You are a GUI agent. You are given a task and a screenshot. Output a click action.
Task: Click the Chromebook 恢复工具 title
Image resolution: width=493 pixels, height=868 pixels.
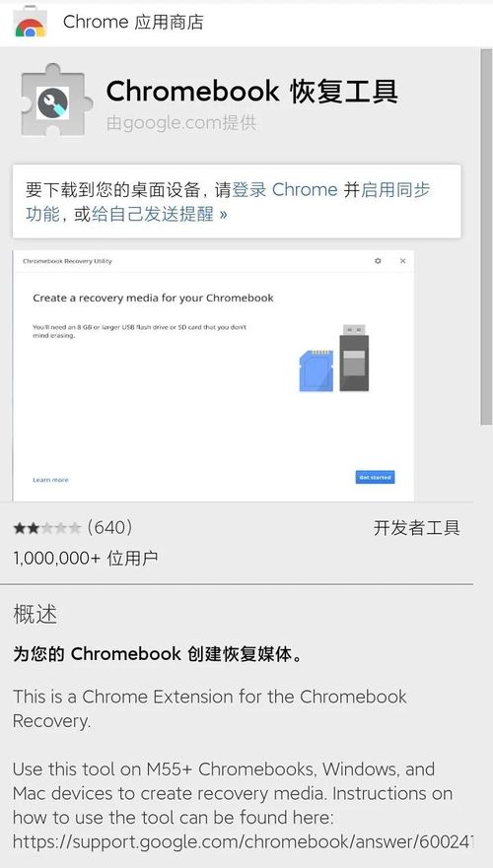(x=252, y=92)
